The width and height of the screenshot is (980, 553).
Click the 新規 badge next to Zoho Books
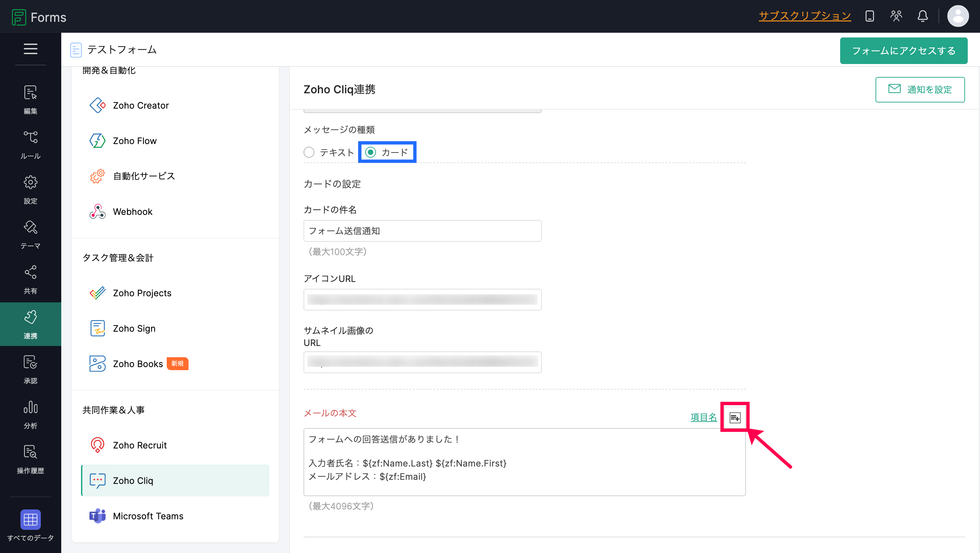177,363
